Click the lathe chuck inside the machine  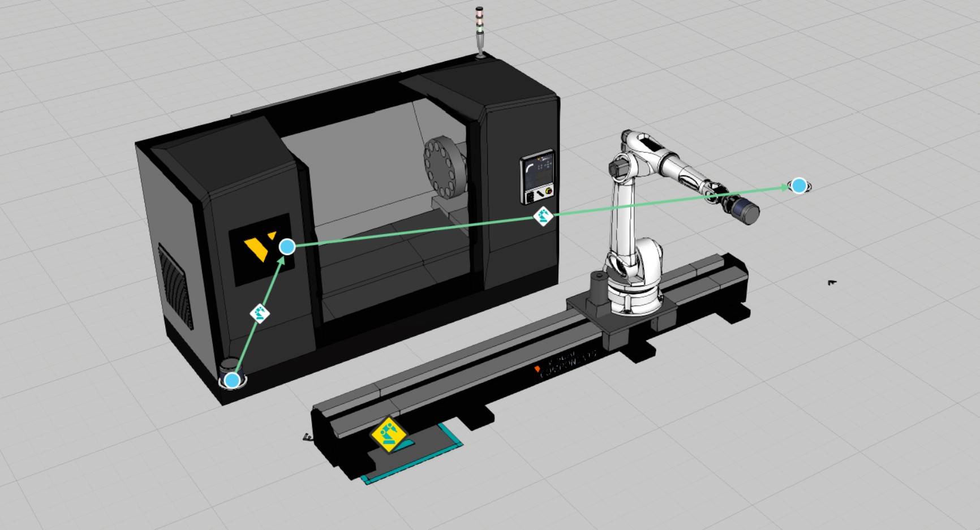444,167
